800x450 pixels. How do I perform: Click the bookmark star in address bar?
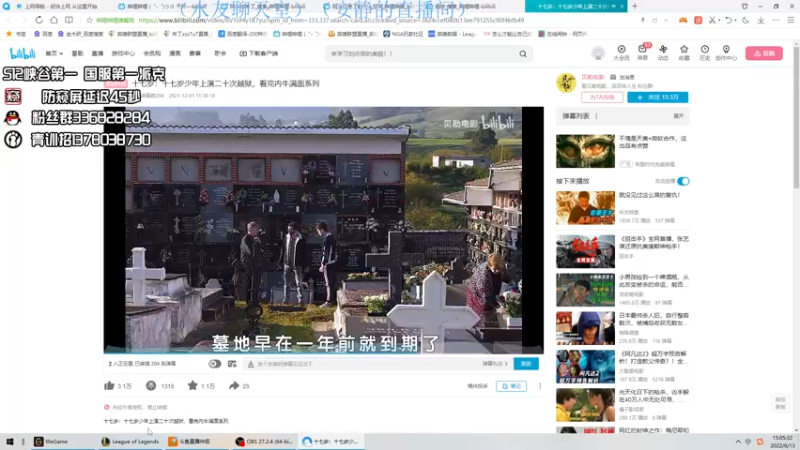(89, 20)
